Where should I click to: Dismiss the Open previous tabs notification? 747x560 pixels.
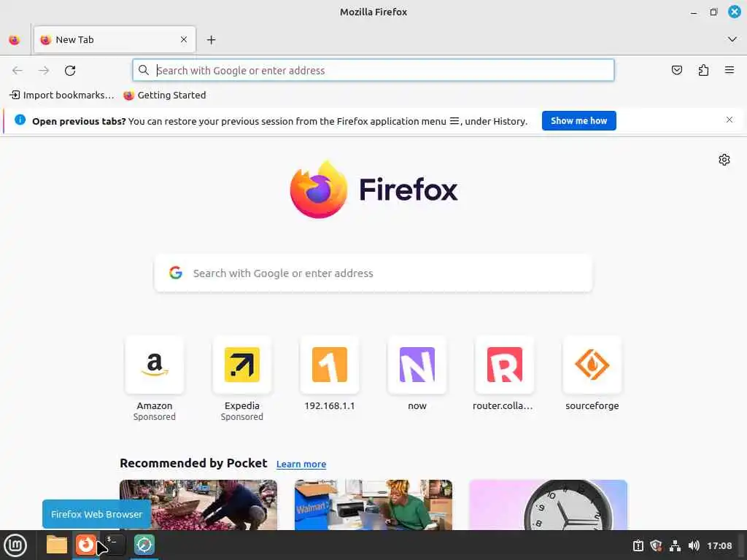729,120
